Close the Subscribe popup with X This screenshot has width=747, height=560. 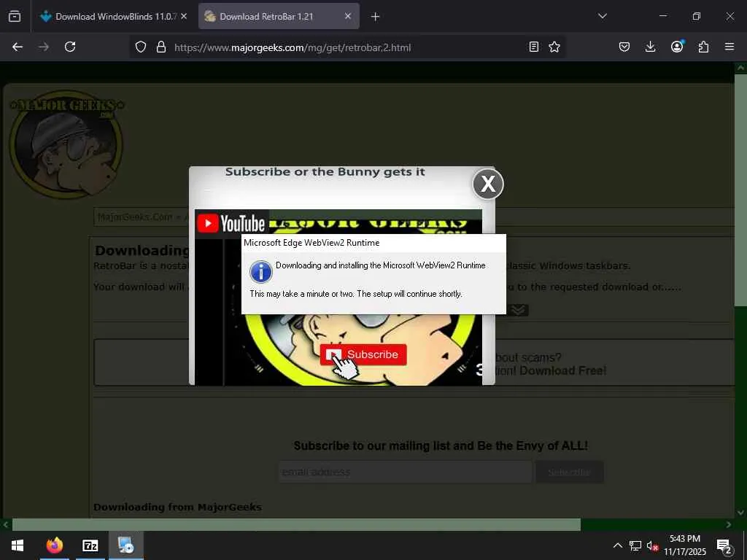coord(488,184)
